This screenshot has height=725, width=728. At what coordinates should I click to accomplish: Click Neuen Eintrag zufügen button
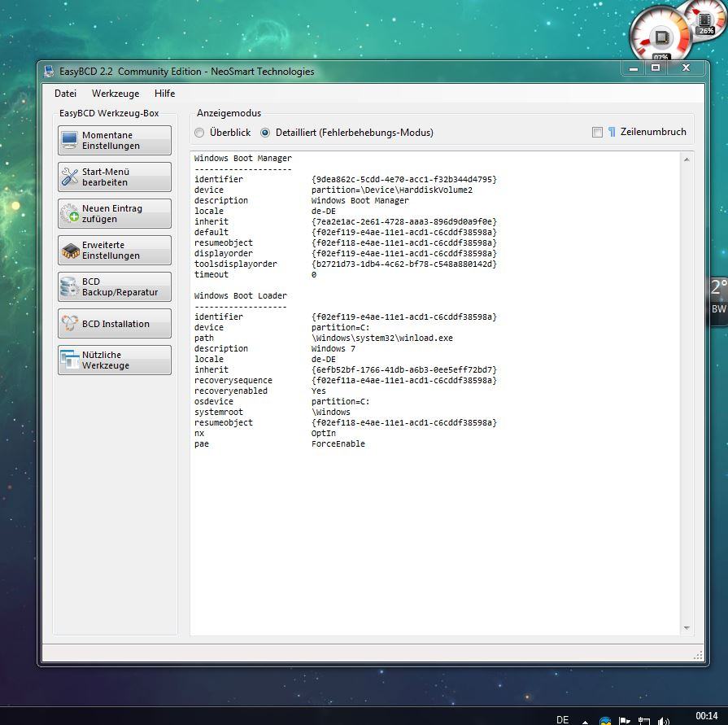point(115,214)
